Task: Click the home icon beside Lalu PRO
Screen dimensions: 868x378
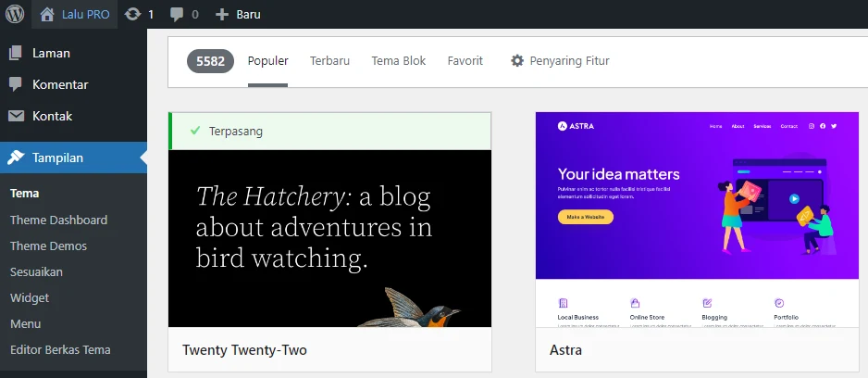Action: pyautogui.click(x=47, y=15)
